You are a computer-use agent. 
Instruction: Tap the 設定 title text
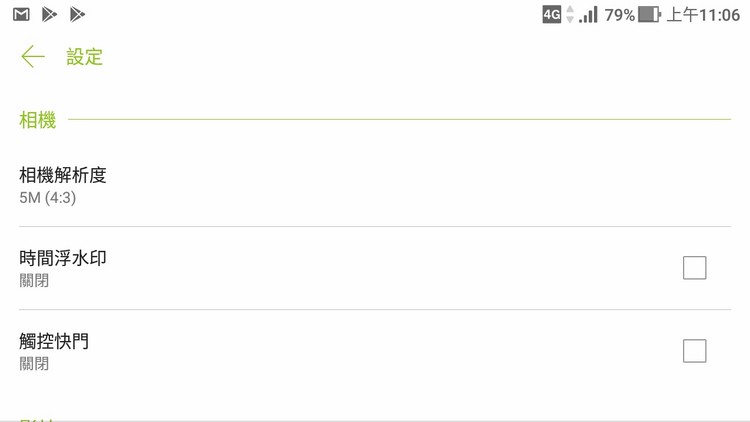click(85, 57)
